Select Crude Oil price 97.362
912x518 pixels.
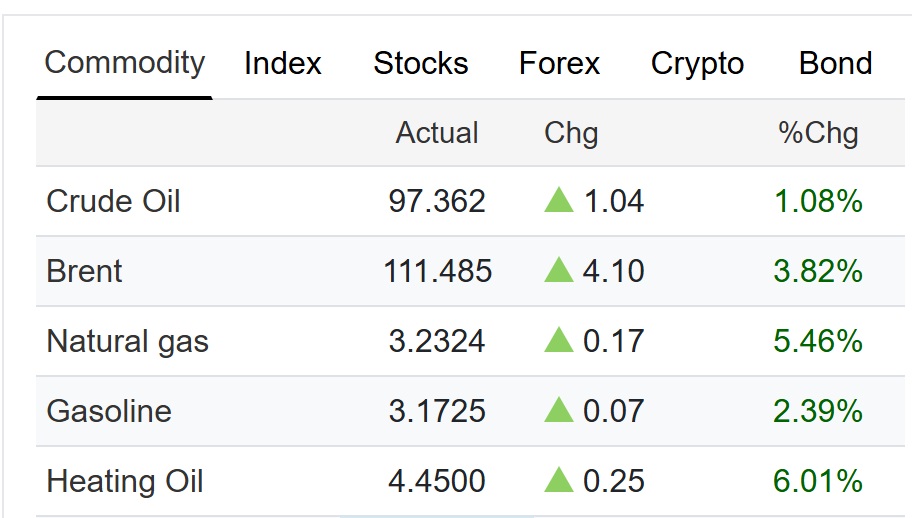click(437, 201)
